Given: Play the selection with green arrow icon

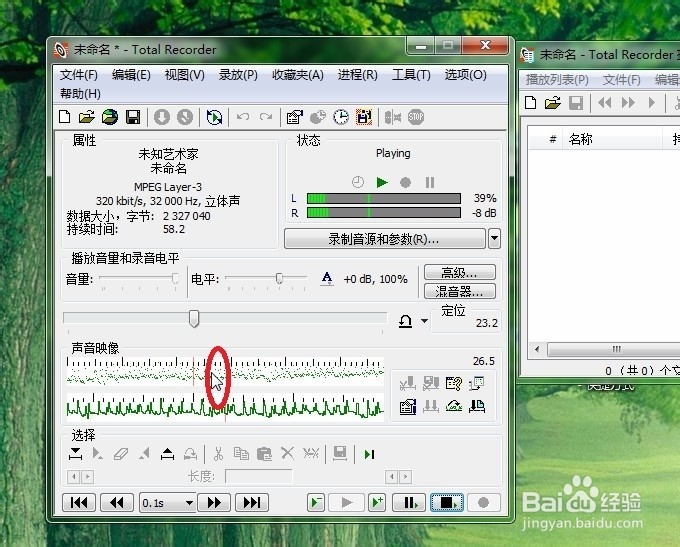Looking at the screenshot, I should coord(369,454).
